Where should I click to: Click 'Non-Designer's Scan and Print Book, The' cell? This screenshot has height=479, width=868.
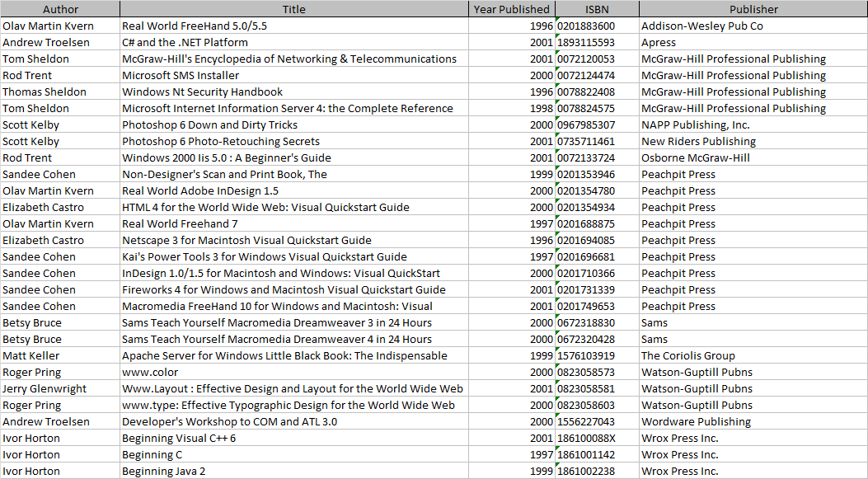coord(294,175)
